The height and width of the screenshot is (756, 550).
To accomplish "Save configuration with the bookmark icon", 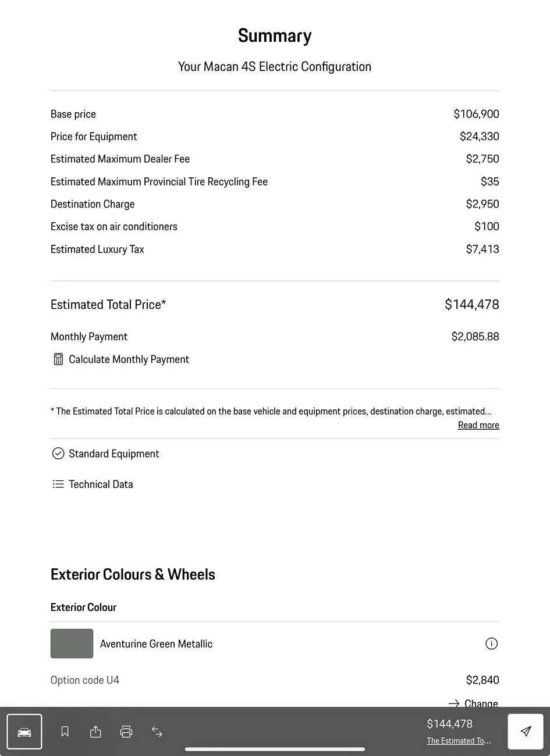I will 65,732.
